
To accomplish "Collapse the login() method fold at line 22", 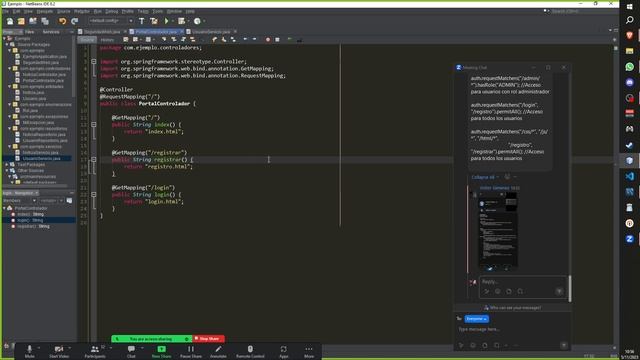I will tap(93, 195).
